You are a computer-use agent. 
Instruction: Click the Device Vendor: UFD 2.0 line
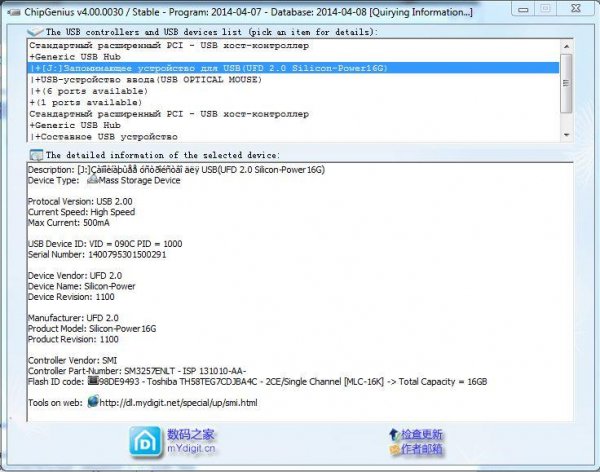pos(75,276)
